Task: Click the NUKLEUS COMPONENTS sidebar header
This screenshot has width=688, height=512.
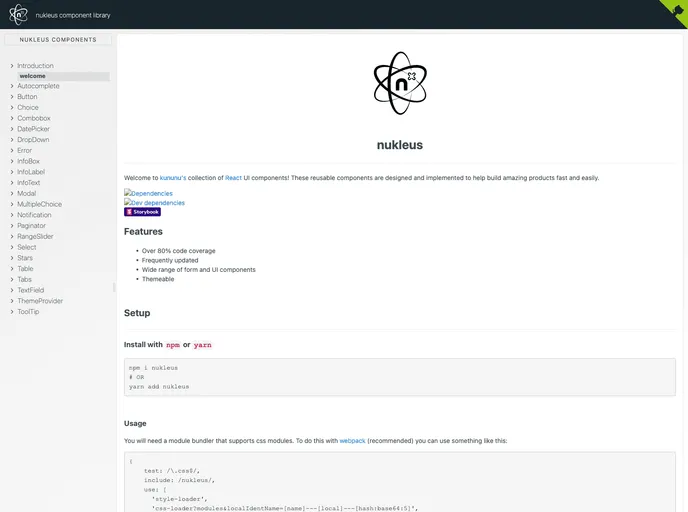Action: 58,39
